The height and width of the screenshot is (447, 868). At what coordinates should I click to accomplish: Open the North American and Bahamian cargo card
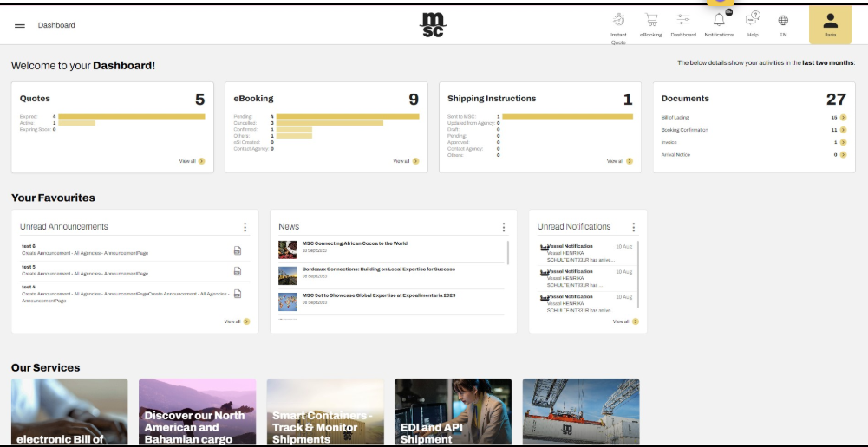tap(197, 411)
